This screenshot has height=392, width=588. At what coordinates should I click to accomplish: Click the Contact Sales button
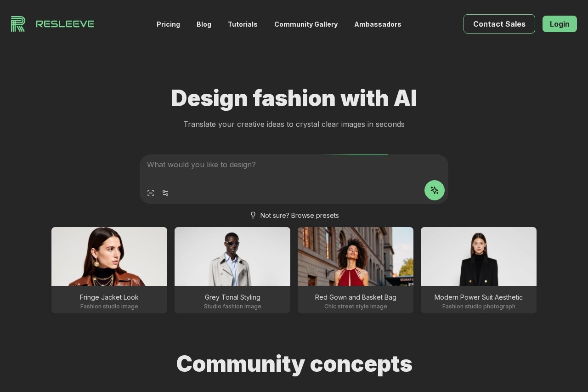point(499,24)
